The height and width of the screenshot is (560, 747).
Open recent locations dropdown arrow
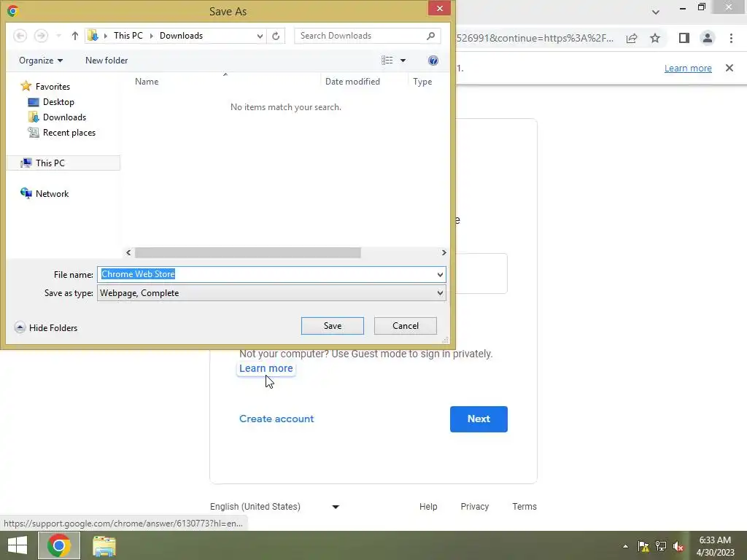58,36
